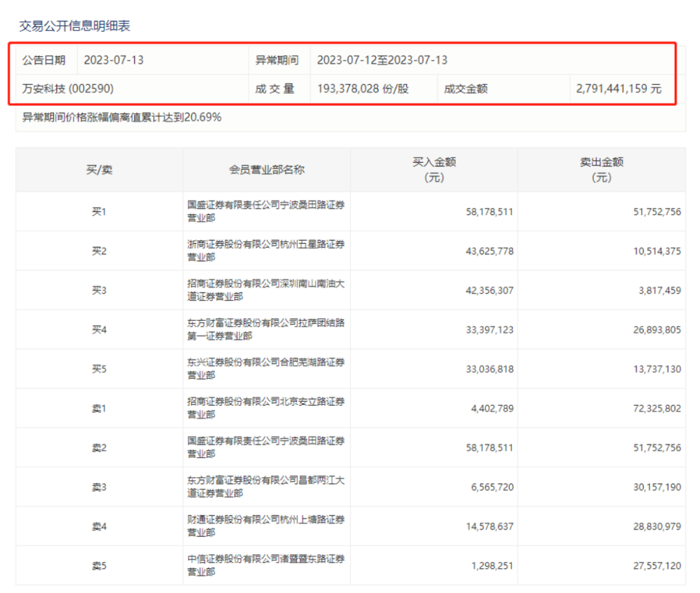
Task: Click 招商证券 北京安立路 branch name
Action: tap(266, 408)
